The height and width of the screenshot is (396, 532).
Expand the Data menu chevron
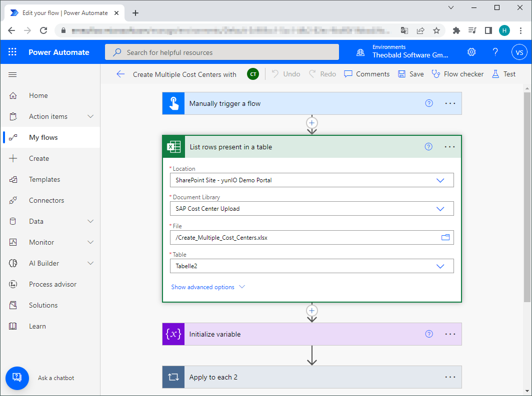coord(90,221)
